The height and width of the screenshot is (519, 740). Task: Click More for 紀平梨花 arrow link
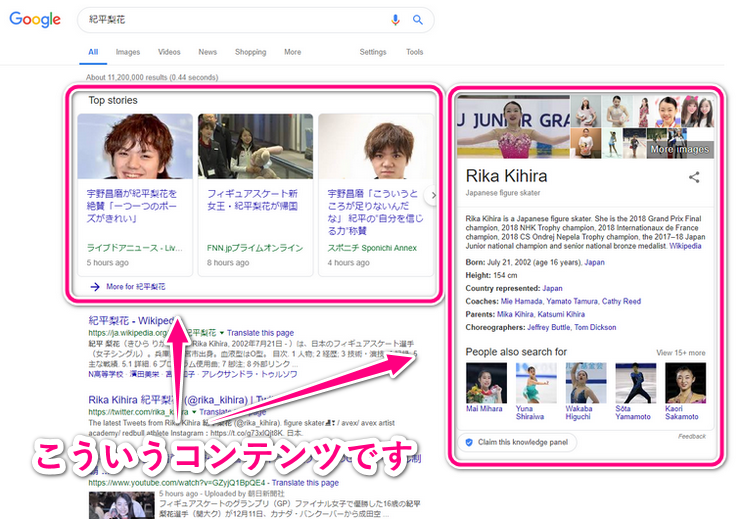point(127,286)
